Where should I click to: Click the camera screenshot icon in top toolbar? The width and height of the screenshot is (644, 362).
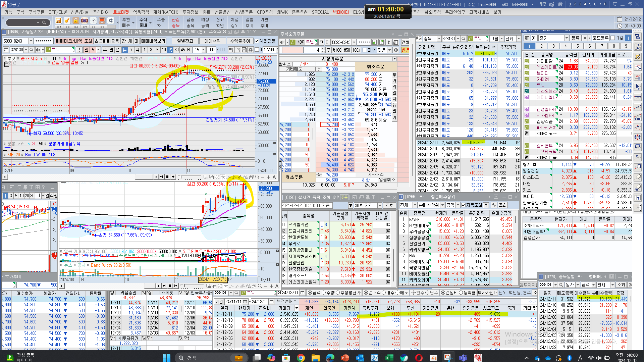(85, 21)
